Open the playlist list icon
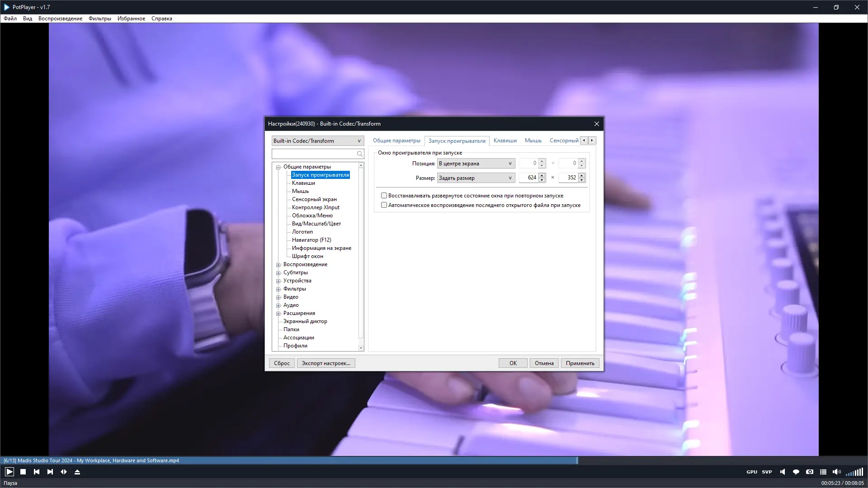868x488 pixels. point(823,472)
